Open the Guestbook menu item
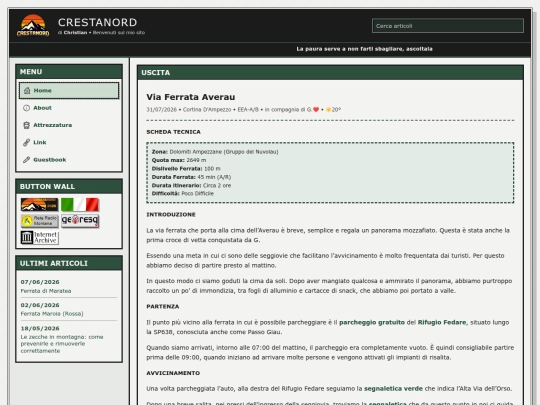The width and height of the screenshot is (540, 405). [x=69, y=159]
